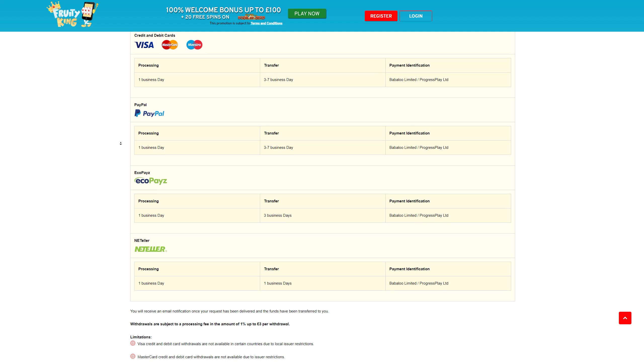Screen dimensions: 644x362
Task: Click the Book of Dead game logo
Action: coord(251,17)
